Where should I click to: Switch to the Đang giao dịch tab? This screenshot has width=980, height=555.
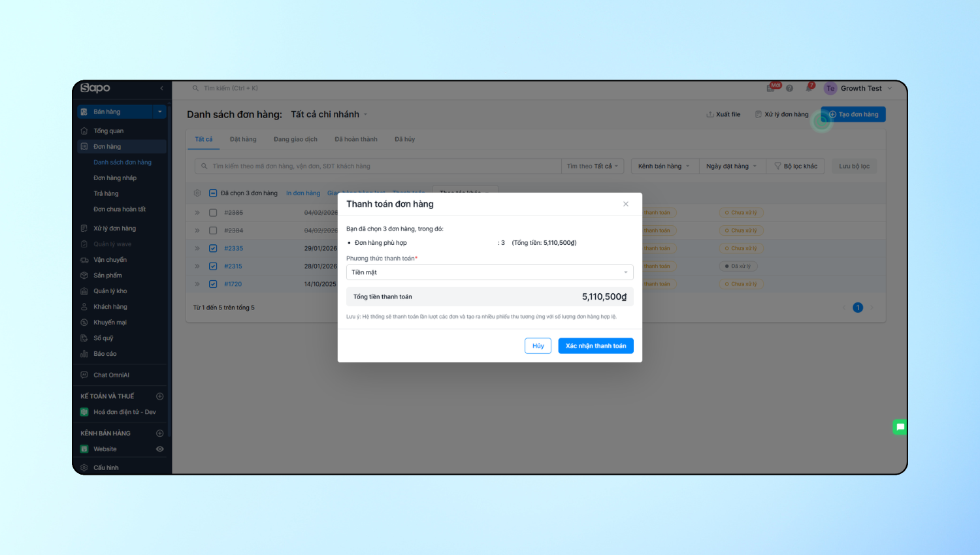295,139
